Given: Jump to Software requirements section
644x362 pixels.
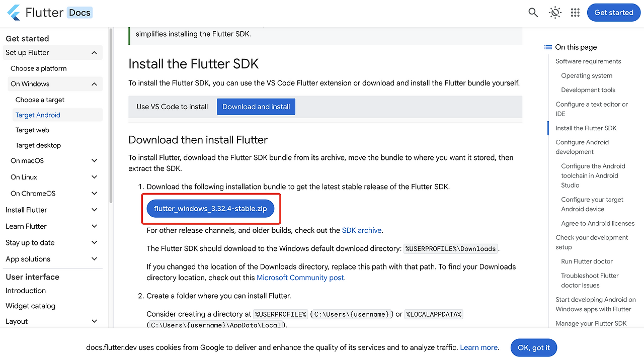Looking at the screenshot, I should (588, 61).
